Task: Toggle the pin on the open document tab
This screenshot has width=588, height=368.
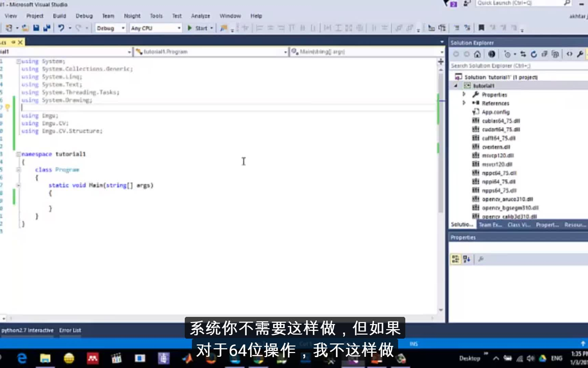Action: click(13, 42)
